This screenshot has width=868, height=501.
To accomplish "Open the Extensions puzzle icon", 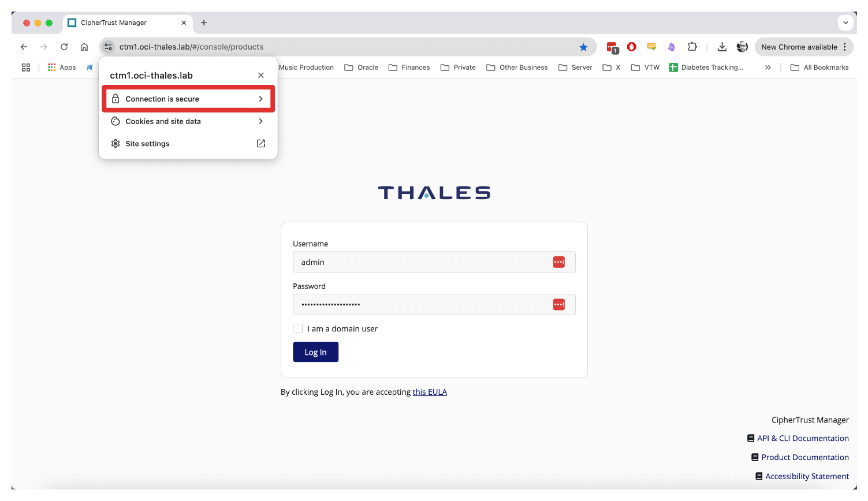I will (692, 47).
